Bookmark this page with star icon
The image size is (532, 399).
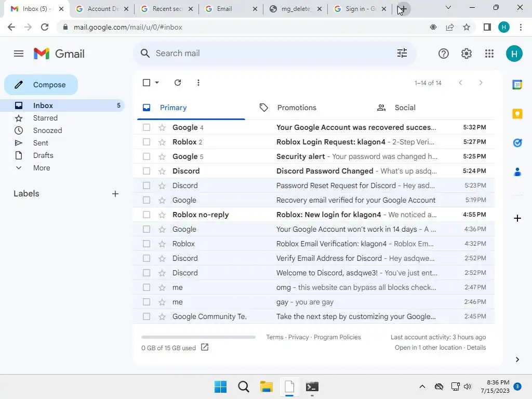pos(467,27)
